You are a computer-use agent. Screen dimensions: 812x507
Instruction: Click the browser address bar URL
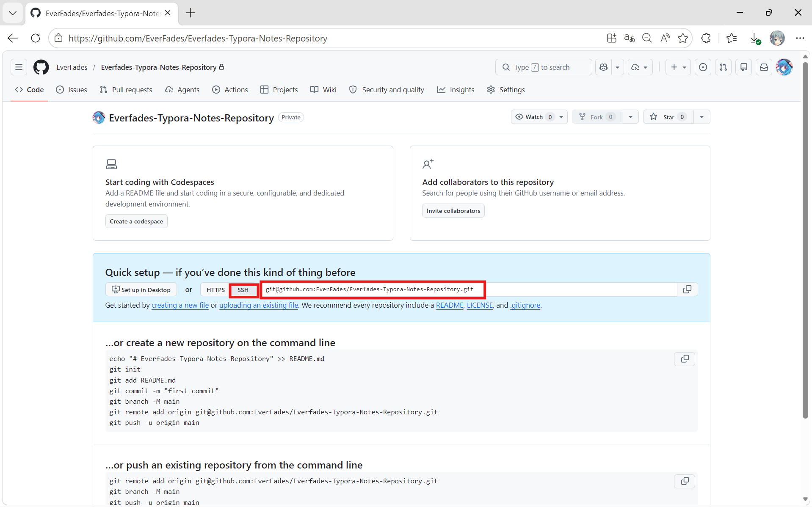[x=198, y=38]
